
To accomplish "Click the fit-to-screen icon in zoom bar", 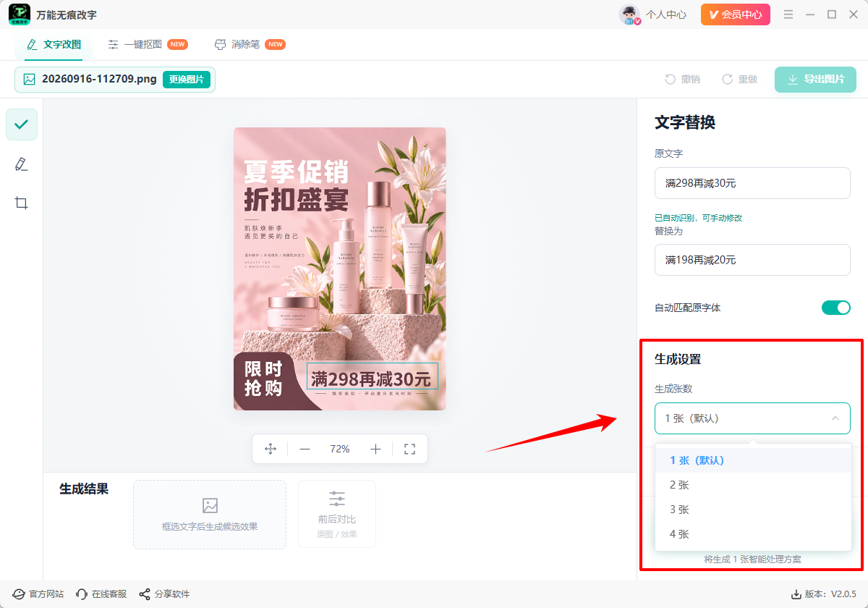I will (x=409, y=449).
